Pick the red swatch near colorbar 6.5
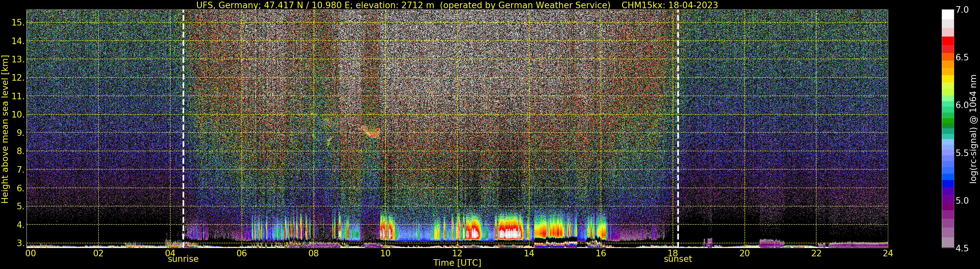This screenshot has height=269, width=980. pyautogui.click(x=948, y=45)
